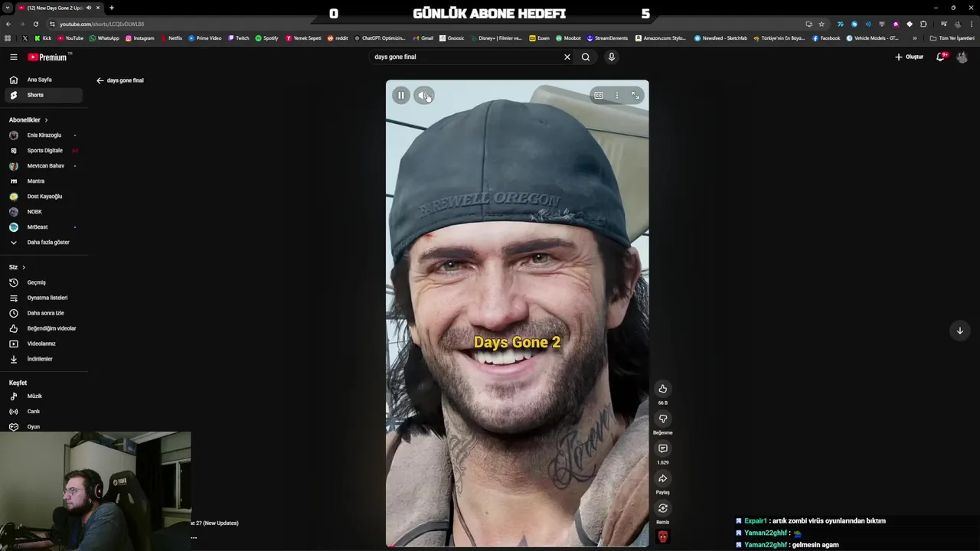The width and height of the screenshot is (980, 551).
Task: Open Mevlcan Bahav subscription channel
Action: [x=42, y=166]
